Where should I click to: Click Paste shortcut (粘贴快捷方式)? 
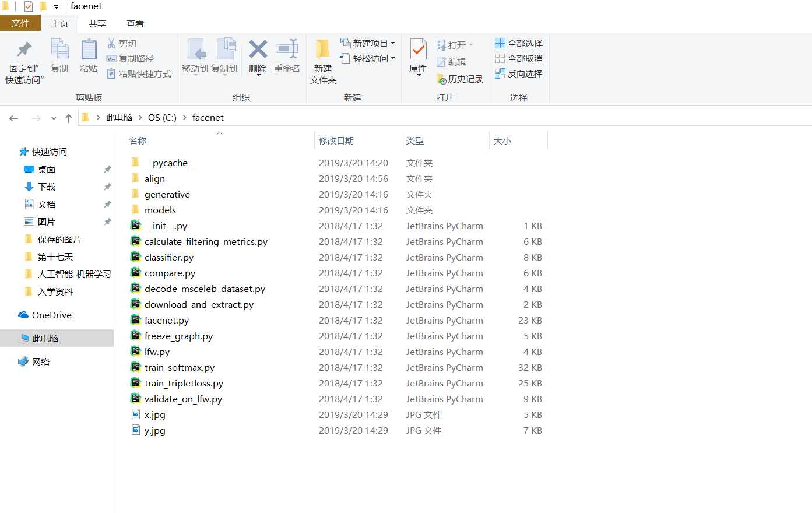click(139, 73)
